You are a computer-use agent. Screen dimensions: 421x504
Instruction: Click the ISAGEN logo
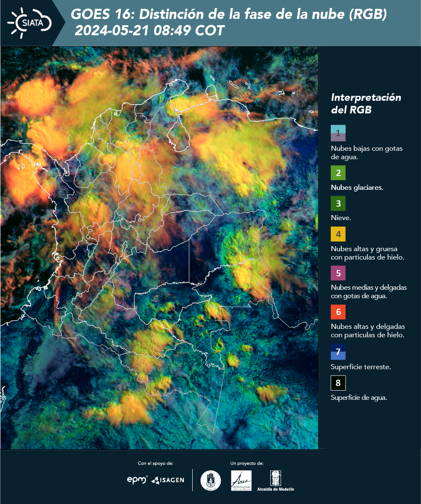(168, 480)
